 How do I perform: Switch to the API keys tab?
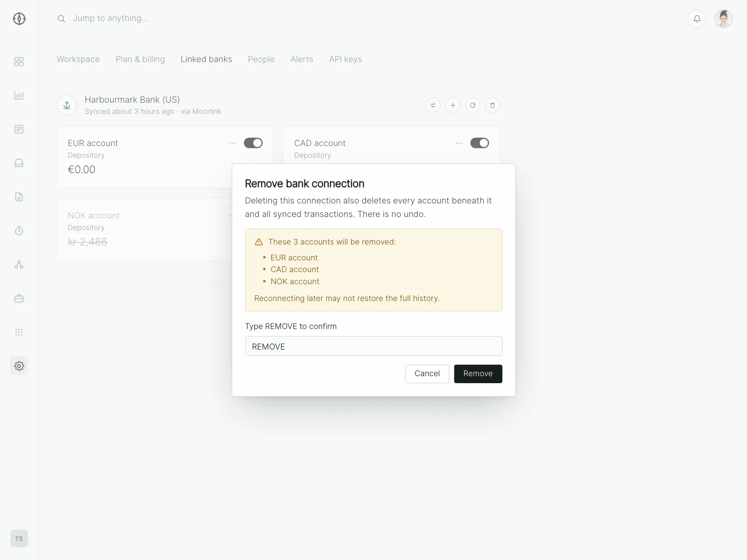click(x=345, y=59)
